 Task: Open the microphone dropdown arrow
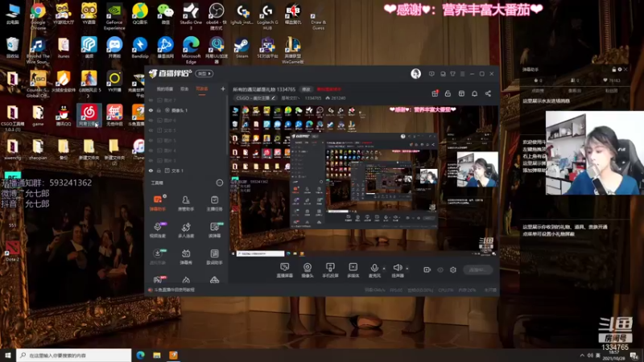(384, 269)
